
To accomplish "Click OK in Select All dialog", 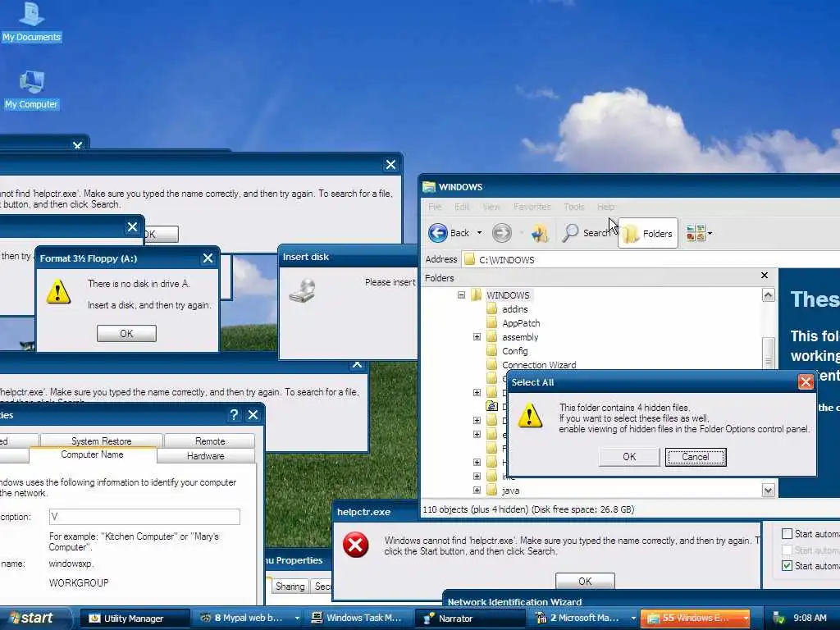I will pos(629,457).
